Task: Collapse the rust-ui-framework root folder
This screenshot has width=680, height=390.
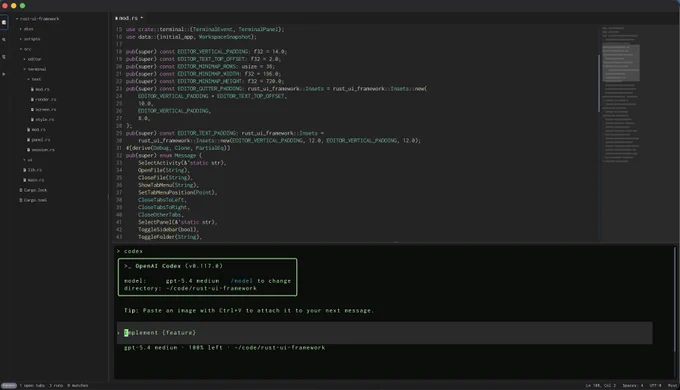Action: click(x=17, y=19)
